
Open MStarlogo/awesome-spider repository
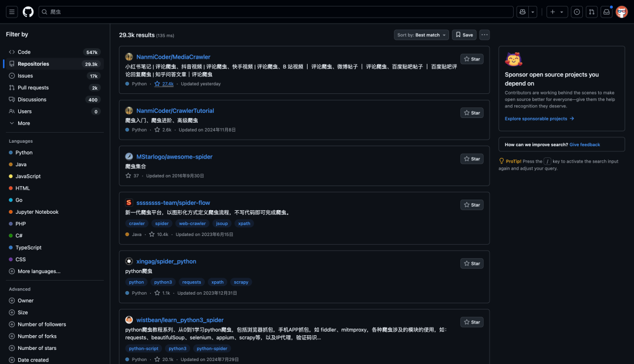[174, 157]
